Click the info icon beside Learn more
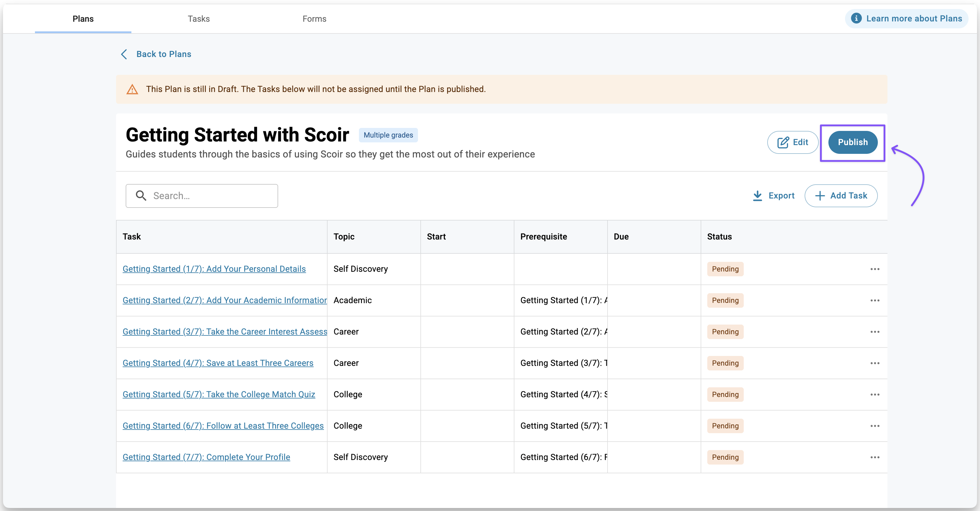The image size is (980, 511). tap(856, 18)
